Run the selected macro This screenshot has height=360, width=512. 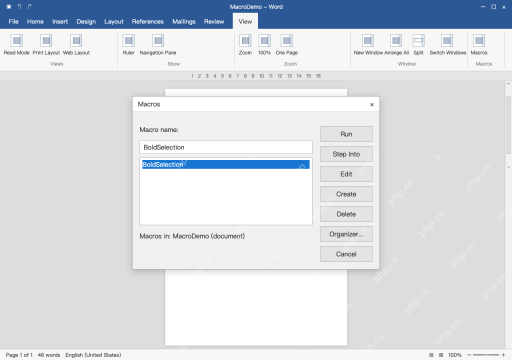click(346, 134)
